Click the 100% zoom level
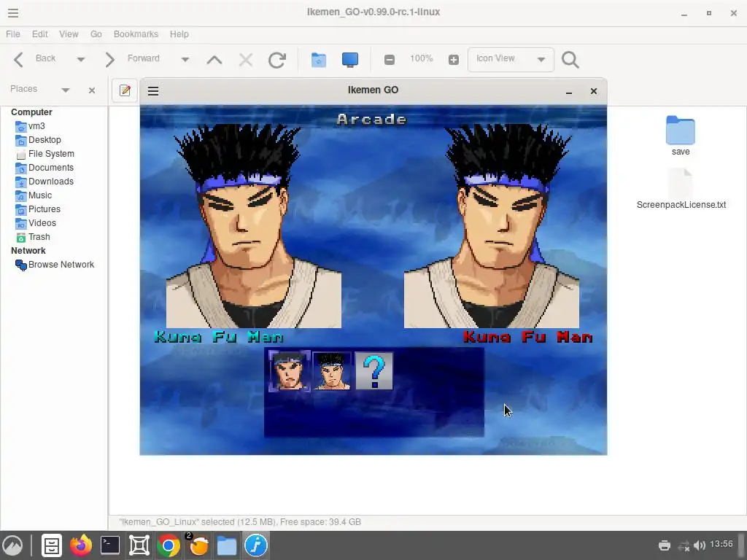 (x=421, y=58)
